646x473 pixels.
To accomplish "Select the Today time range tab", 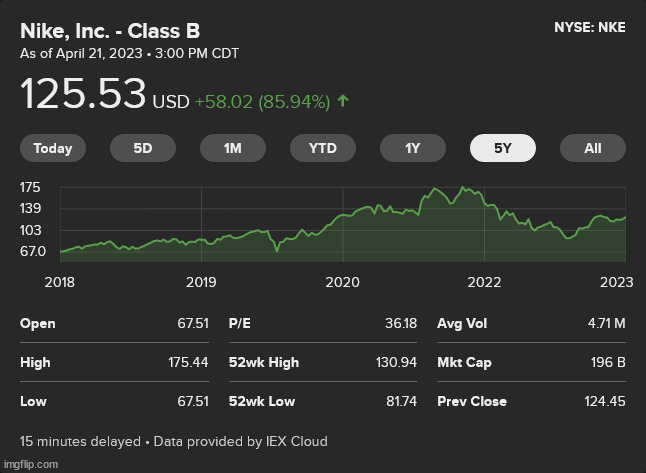I will click(x=53, y=148).
